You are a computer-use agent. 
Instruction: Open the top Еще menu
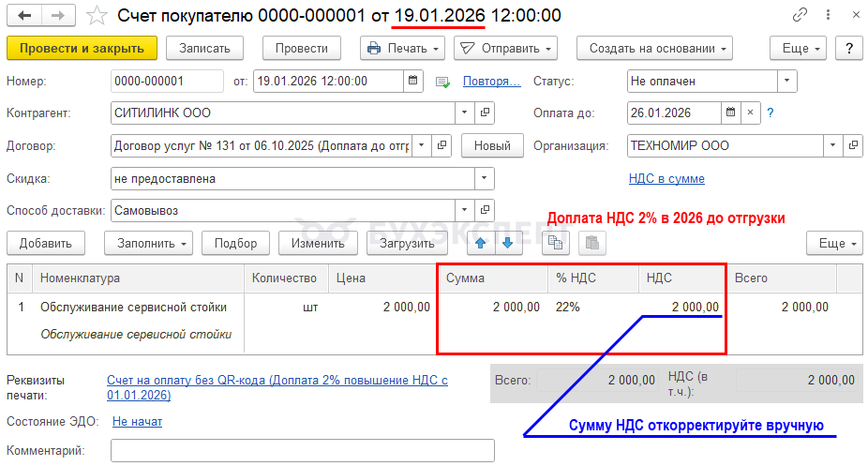(799, 48)
